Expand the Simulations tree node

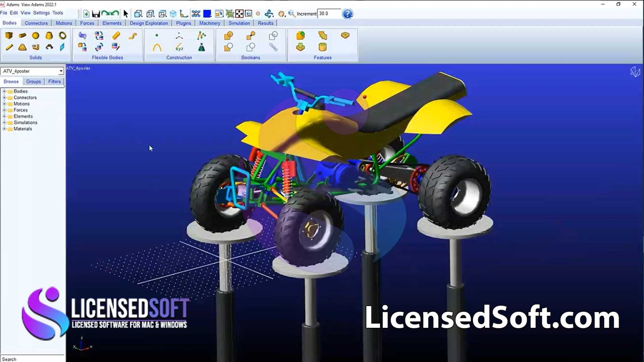tap(4, 122)
